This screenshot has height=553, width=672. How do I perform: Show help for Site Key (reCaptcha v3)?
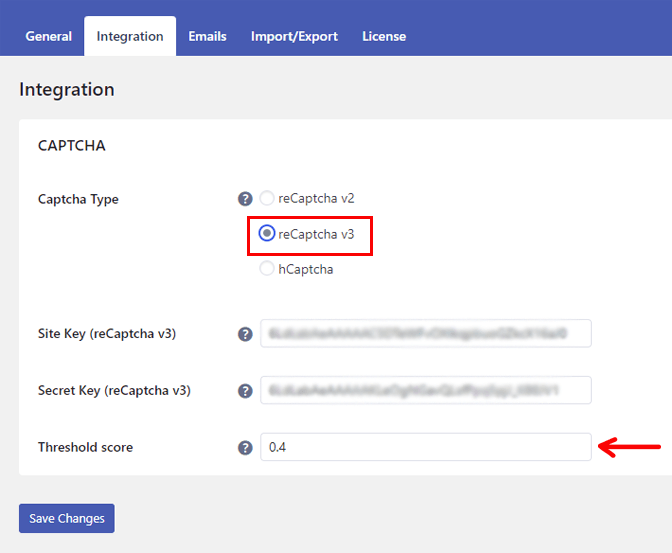[245, 334]
